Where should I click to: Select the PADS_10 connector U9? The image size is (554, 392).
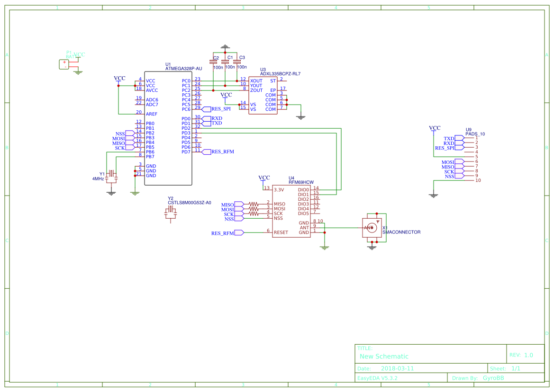tap(467, 156)
